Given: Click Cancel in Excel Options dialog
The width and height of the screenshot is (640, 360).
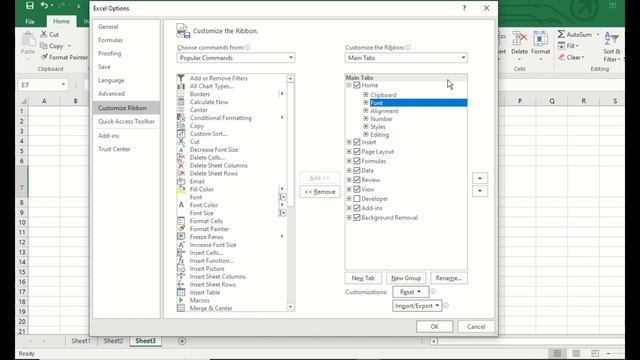Looking at the screenshot, I should coord(476,327).
